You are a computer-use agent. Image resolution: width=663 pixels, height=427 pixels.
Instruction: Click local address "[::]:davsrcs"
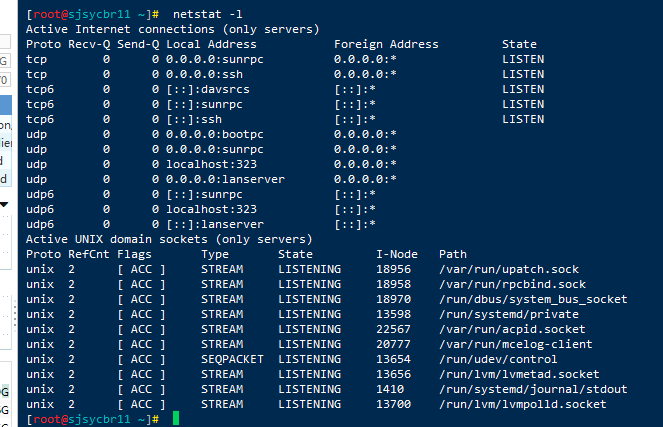(x=208, y=90)
